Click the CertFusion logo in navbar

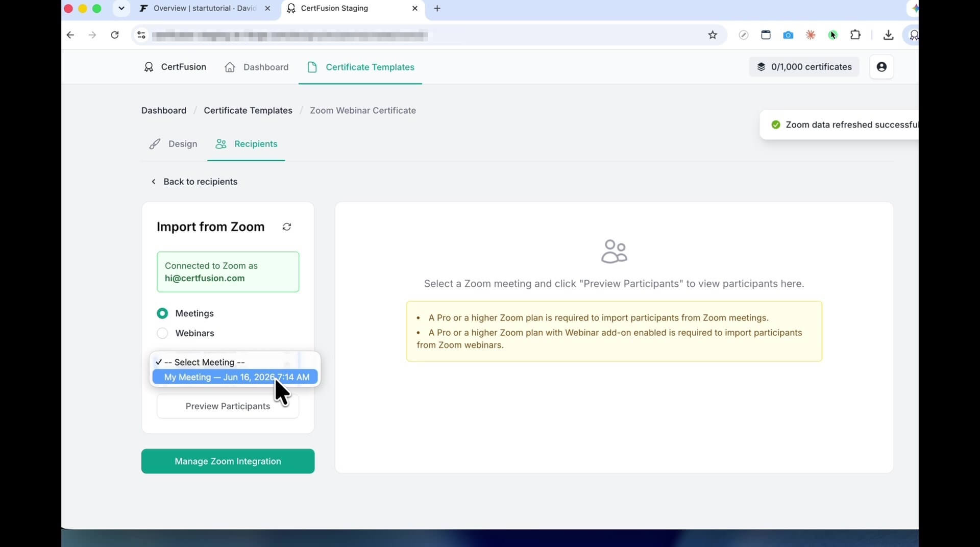(175, 67)
